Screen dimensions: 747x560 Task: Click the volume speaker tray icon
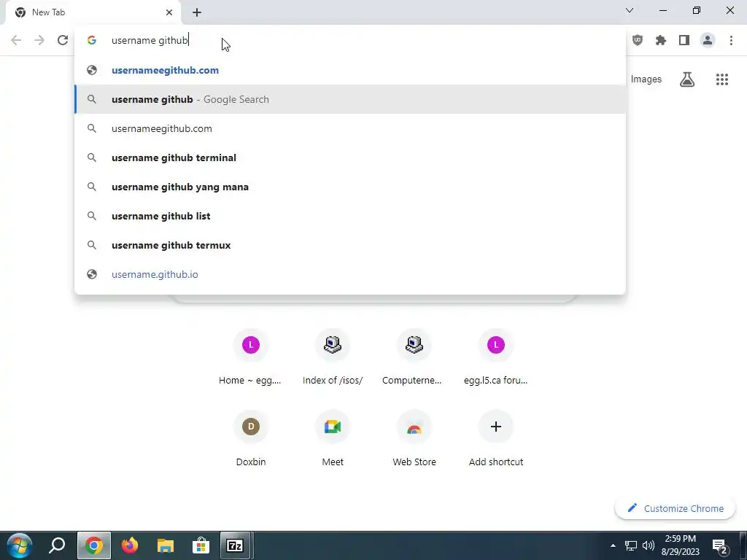click(x=648, y=545)
